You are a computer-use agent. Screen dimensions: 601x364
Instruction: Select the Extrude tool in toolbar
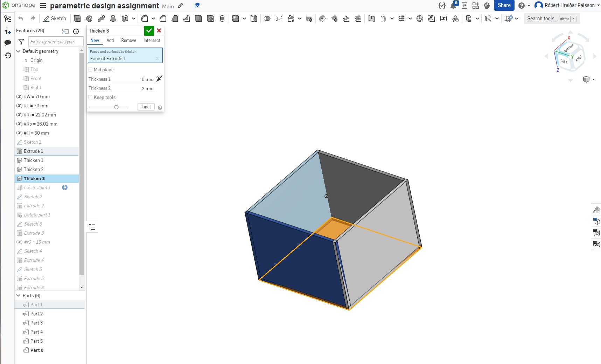tap(77, 19)
